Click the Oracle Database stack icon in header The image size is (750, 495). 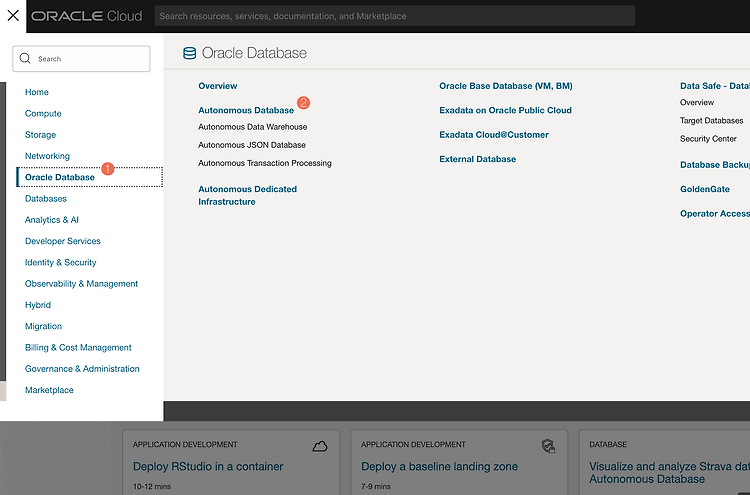(x=189, y=53)
